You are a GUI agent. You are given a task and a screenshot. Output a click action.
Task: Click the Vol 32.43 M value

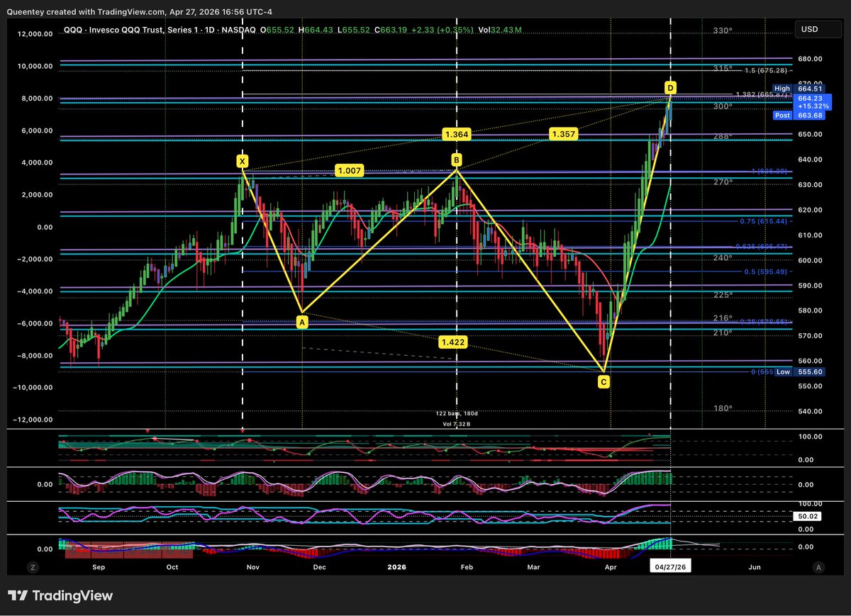[500, 29]
